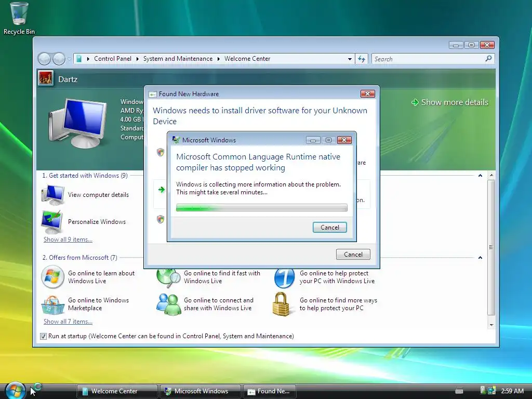Click the top shield icon in Found New Hardware

click(x=161, y=152)
